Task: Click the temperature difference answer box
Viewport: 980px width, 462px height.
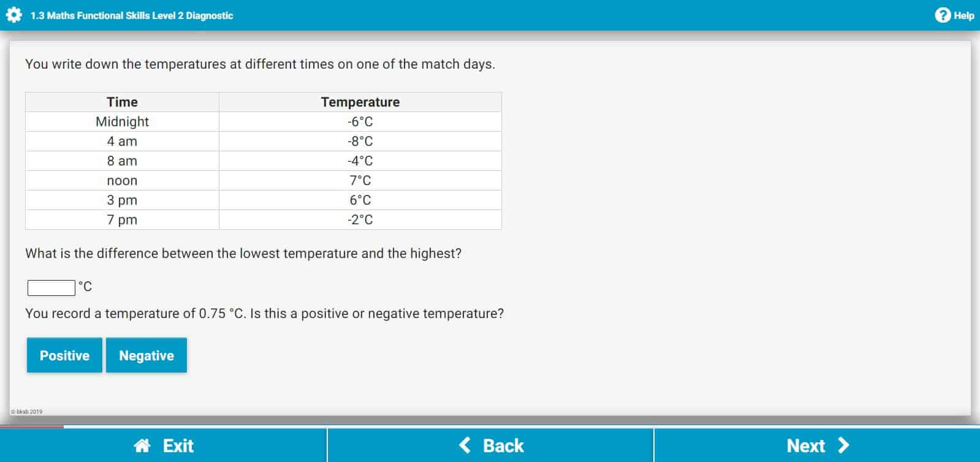Action: click(x=51, y=287)
